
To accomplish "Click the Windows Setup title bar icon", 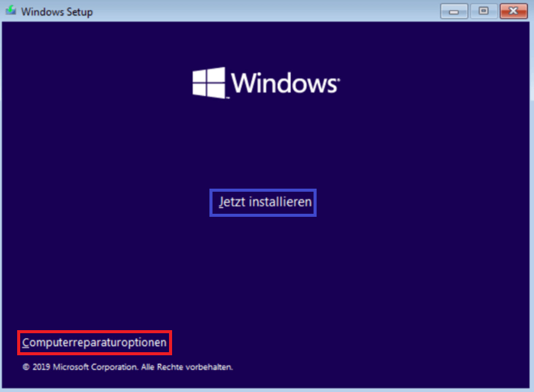I will [x=11, y=10].
